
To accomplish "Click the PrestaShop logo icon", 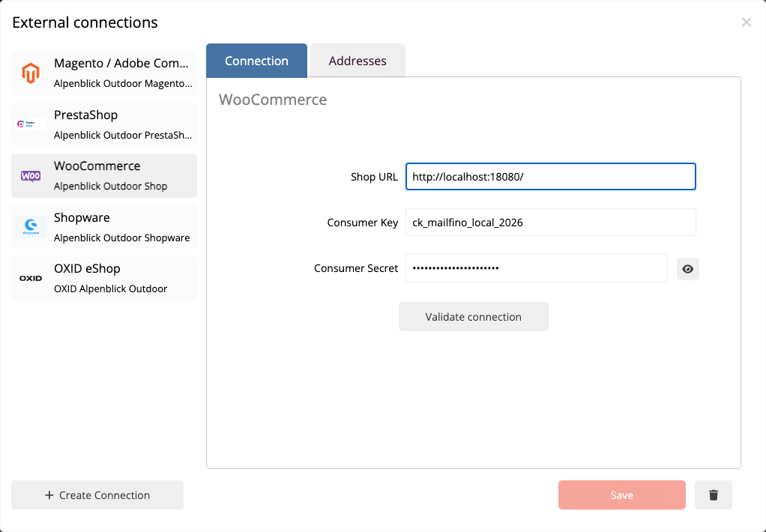I will pos(31,124).
